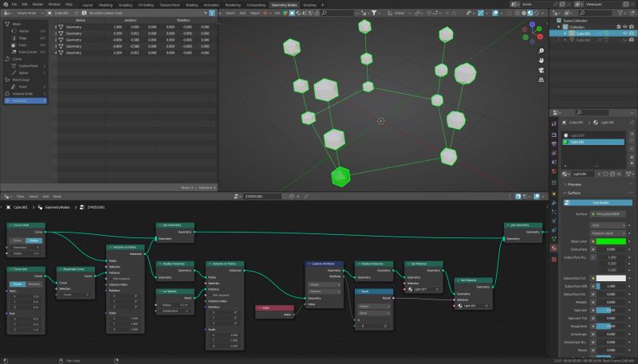Click the red X axis on gizmo

click(541, 37)
